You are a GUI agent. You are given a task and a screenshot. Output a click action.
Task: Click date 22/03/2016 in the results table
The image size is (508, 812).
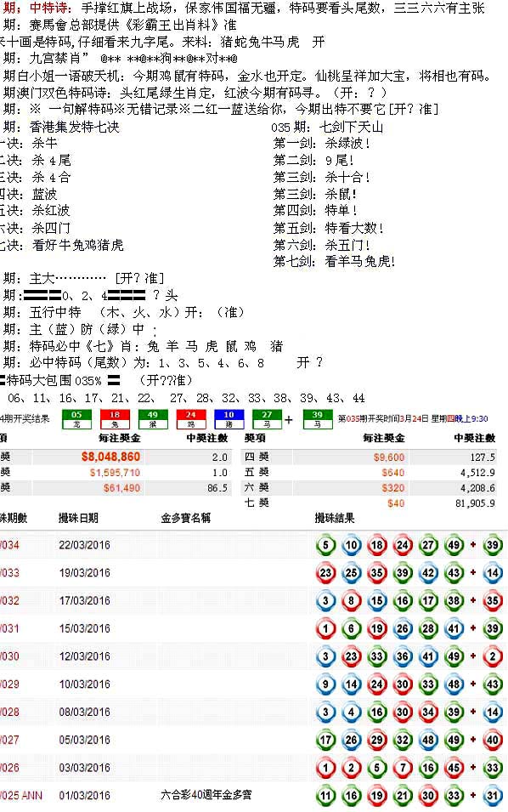84,545
